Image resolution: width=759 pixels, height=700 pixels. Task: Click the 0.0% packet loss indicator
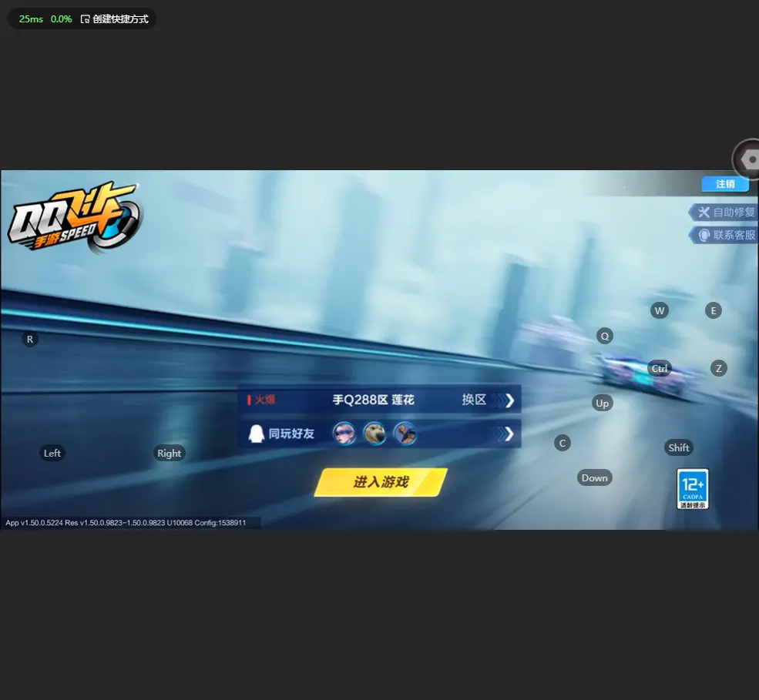[61, 18]
